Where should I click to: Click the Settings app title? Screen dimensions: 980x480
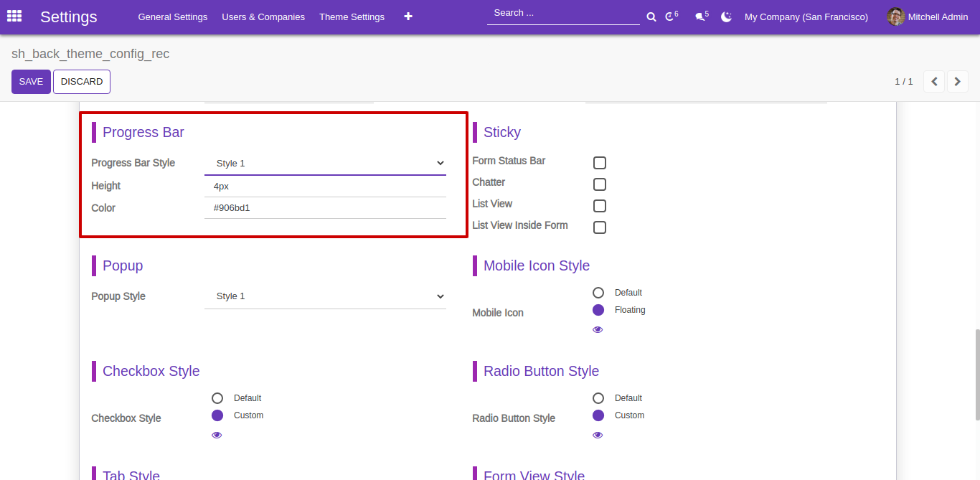pos(69,17)
